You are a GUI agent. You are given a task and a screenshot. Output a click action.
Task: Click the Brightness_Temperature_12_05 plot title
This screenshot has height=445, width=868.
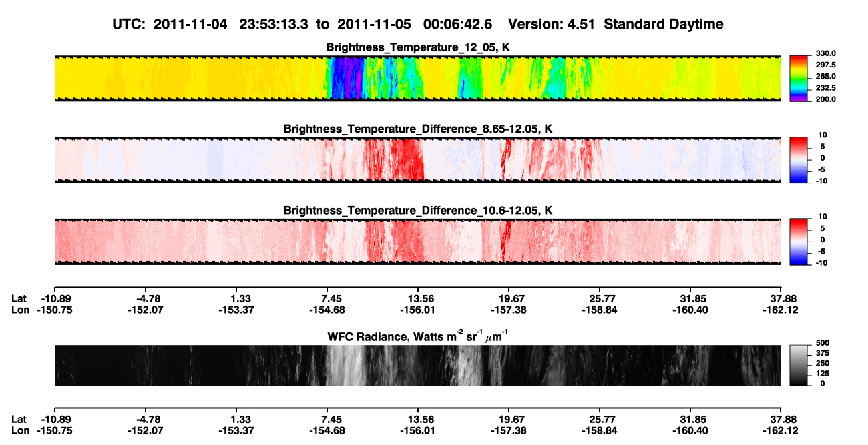pyautogui.click(x=417, y=48)
